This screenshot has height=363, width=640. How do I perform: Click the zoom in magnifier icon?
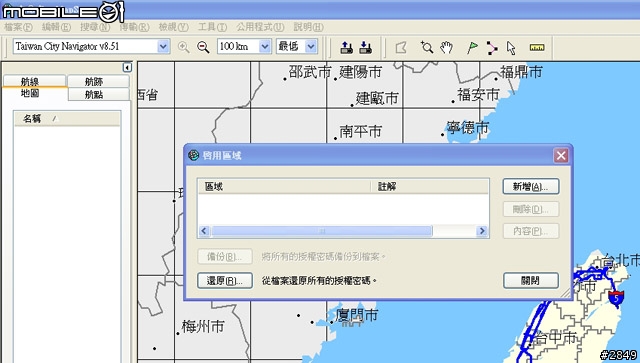184,47
